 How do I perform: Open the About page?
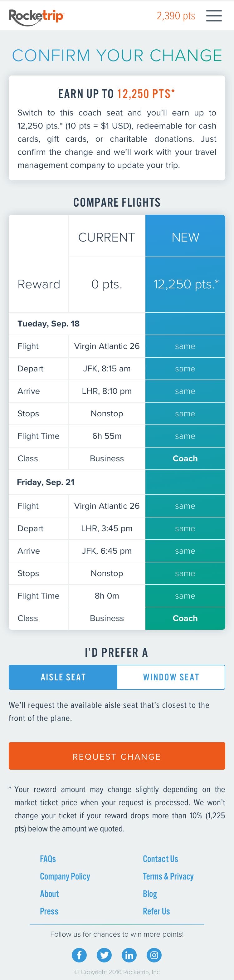[x=50, y=894]
